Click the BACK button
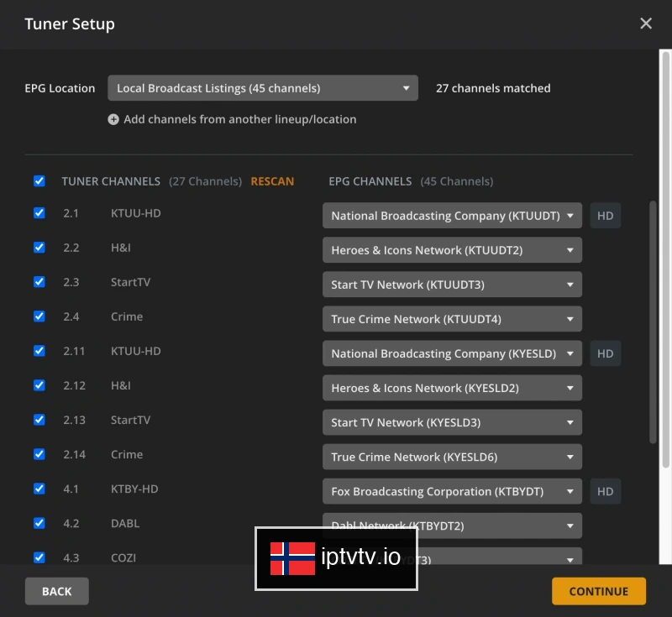 tap(57, 591)
